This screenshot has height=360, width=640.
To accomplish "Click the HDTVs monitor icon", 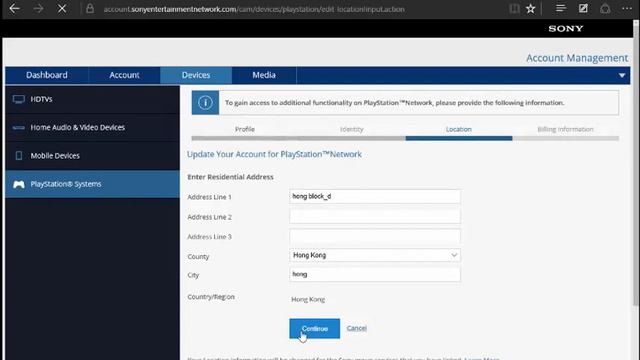I will (x=19, y=99).
